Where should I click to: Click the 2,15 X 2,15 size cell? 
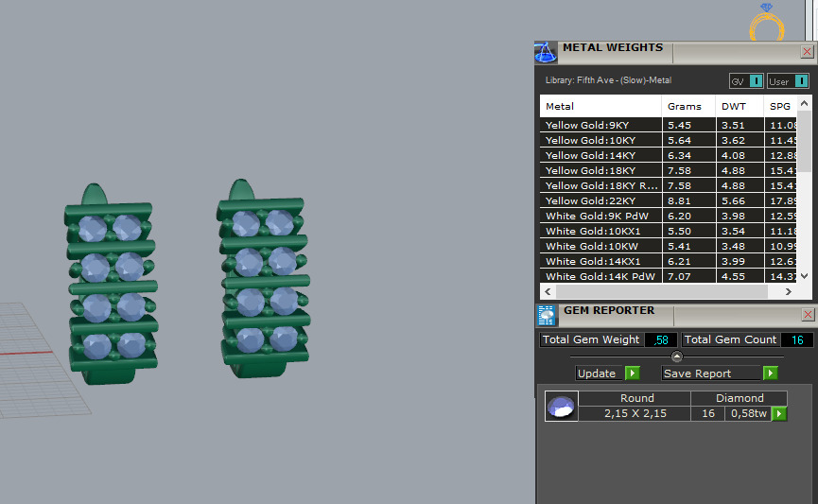click(635, 414)
